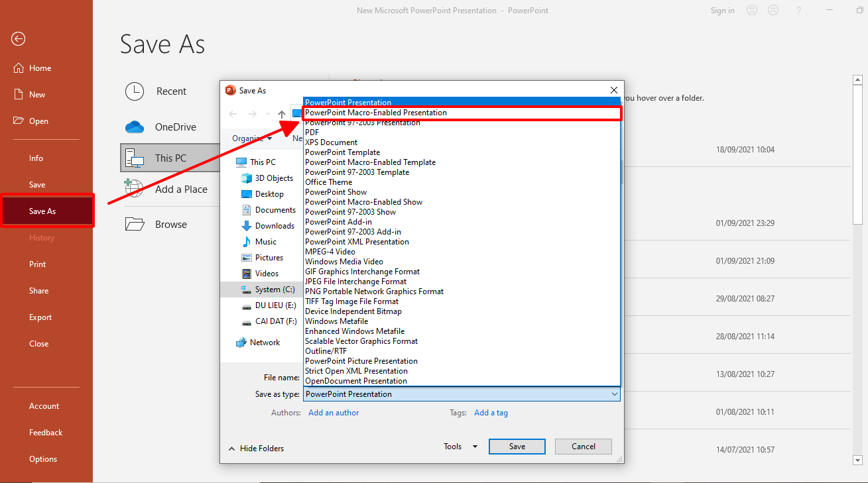Go up one folder level arrow

[282, 114]
